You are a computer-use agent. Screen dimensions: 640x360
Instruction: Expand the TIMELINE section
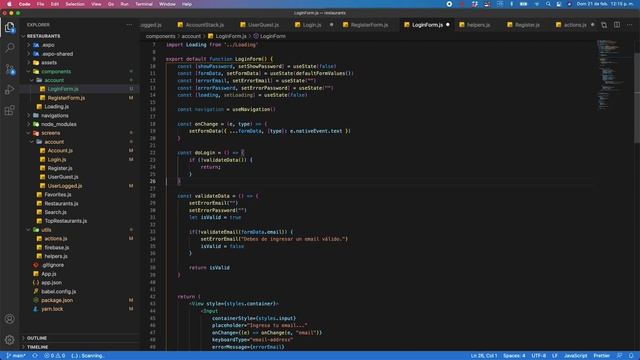tap(37, 347)
